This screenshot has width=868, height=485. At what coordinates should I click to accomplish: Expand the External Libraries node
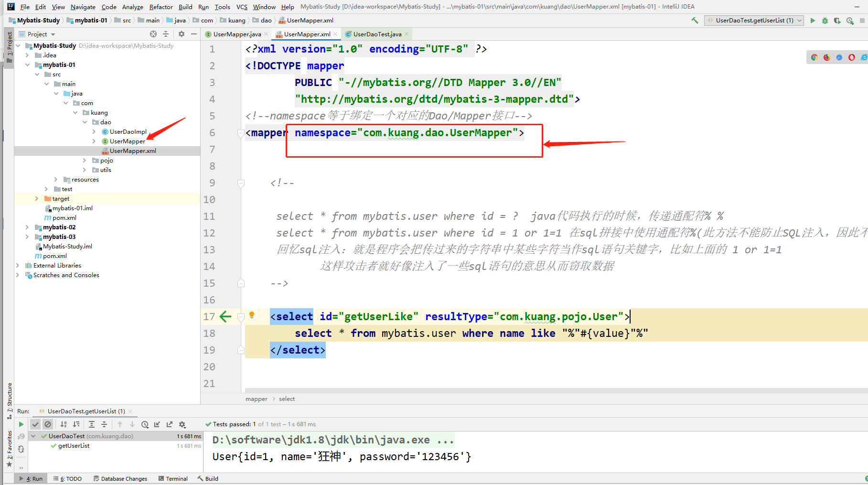tap(18, 266)
